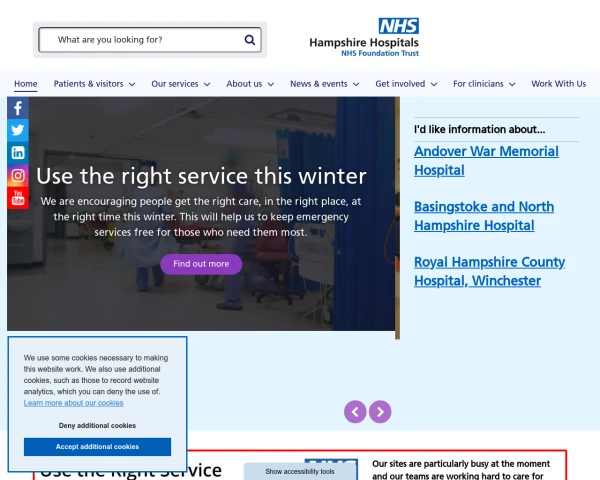600x480 pixels.
Task: Open Basingstoke and North Hampshire Hospital link
Action: 484,216
